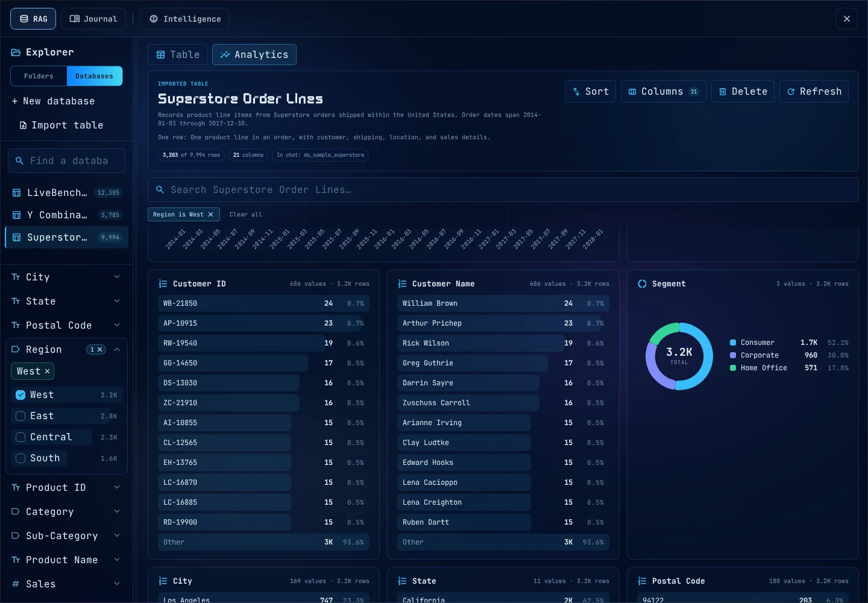Remove the 'Region is West' filter tag
868x603 pixels.
(210, 215)
